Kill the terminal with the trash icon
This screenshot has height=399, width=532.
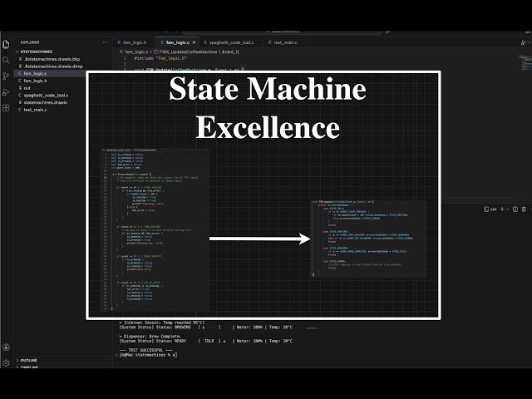click(524, 209)
